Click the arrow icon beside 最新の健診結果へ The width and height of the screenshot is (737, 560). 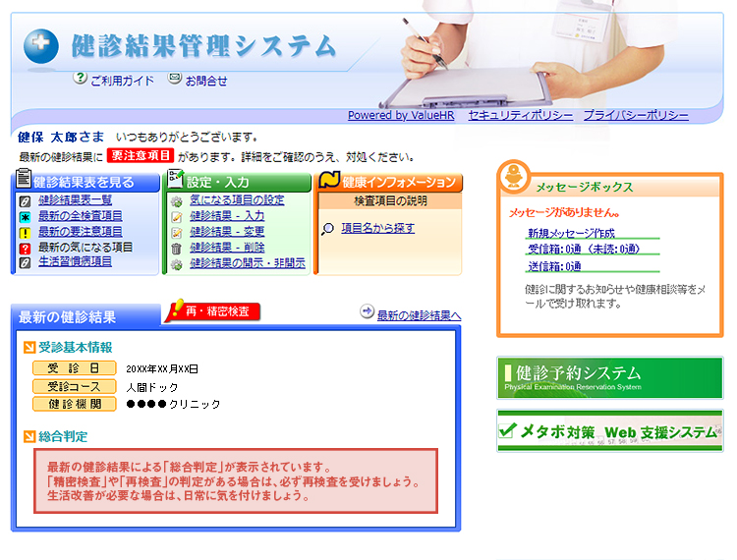[x=367, y=311]
